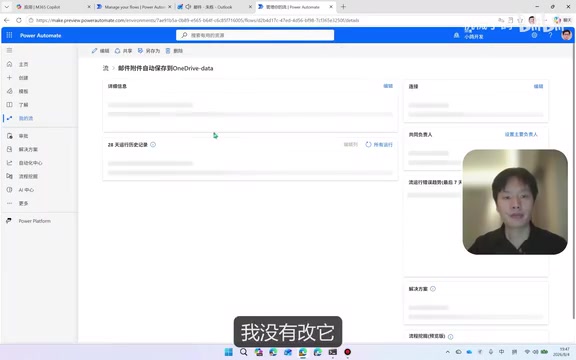Go back to 流 breadcrumb link
This screenshot has height=360, width=576.
click(x=105, y=68)
